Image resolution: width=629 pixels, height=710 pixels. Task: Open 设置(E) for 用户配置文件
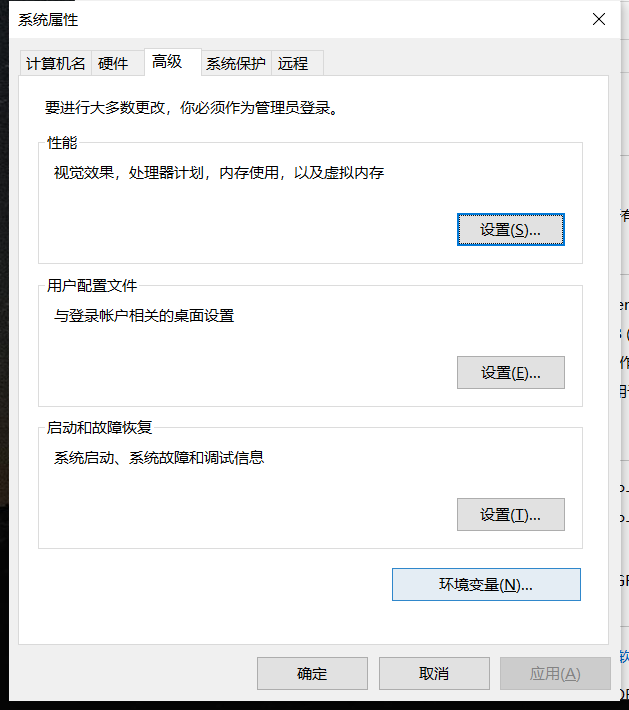(x=510, y=372)
